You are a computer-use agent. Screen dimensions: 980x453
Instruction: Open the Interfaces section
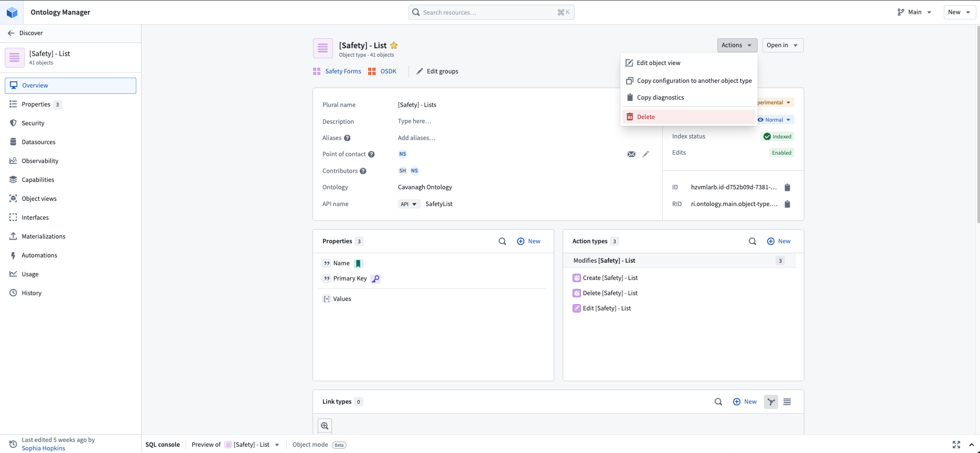pyautogui.click(x=70, y=218)
